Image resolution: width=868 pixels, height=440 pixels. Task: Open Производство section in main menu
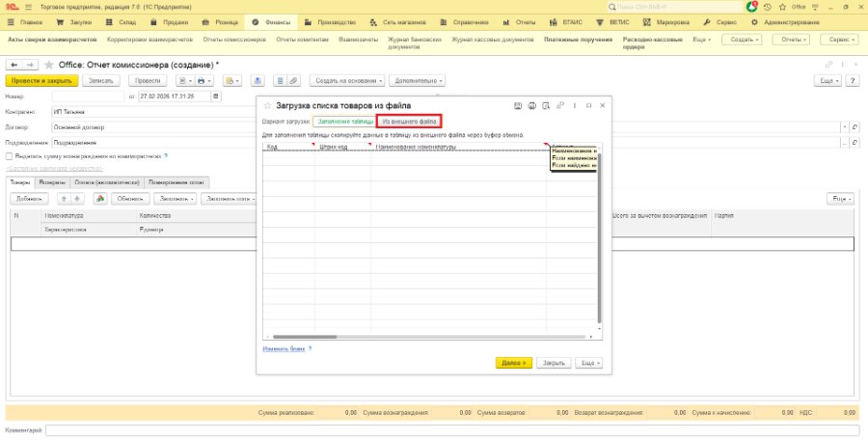point(330,22)
